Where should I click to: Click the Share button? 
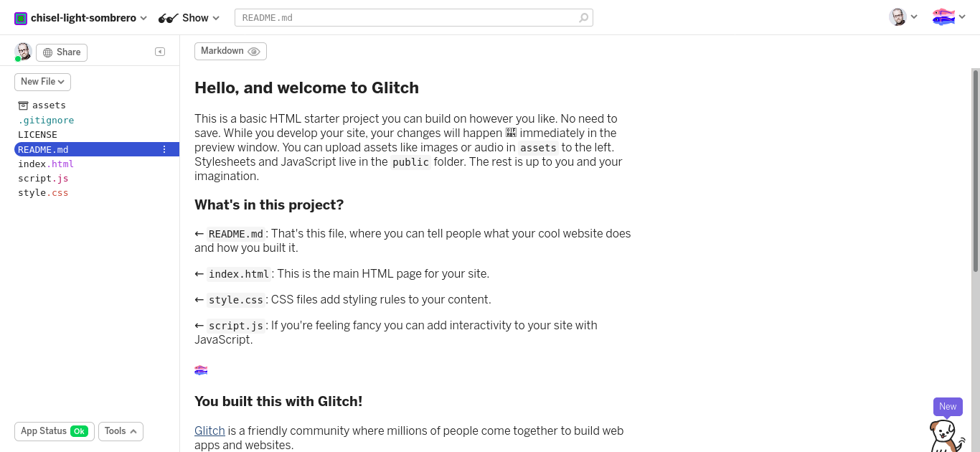pyautogui.click(x=62, y=52)
